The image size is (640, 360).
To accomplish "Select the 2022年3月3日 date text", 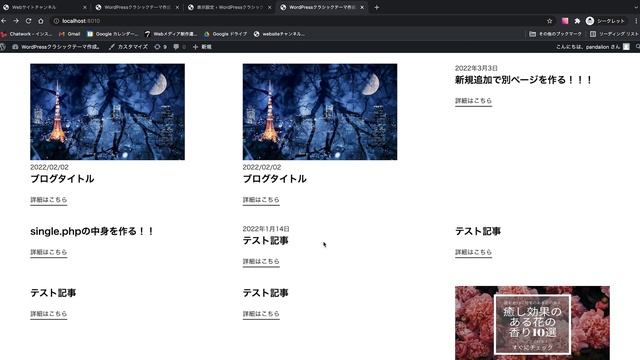I will pyautogui.click(x=476, y=68).
